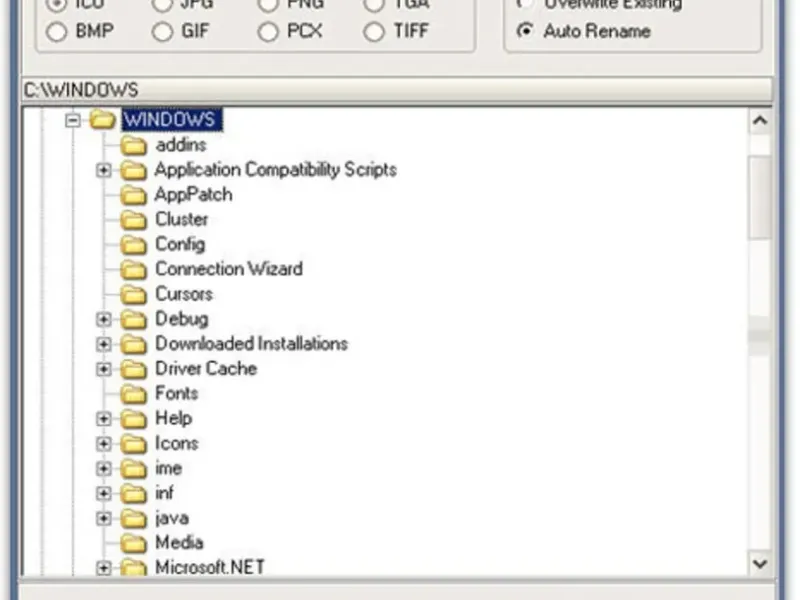The image size is (800, 600).
Task: Select the PNG format radio button
Action: (268, 5)
